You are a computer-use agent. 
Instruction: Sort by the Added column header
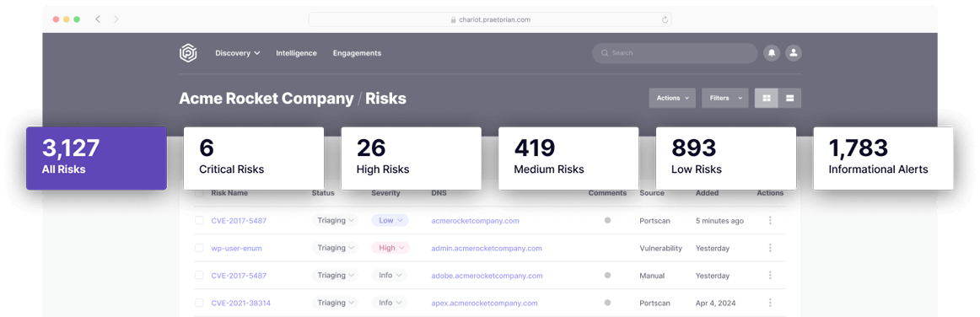707,193
